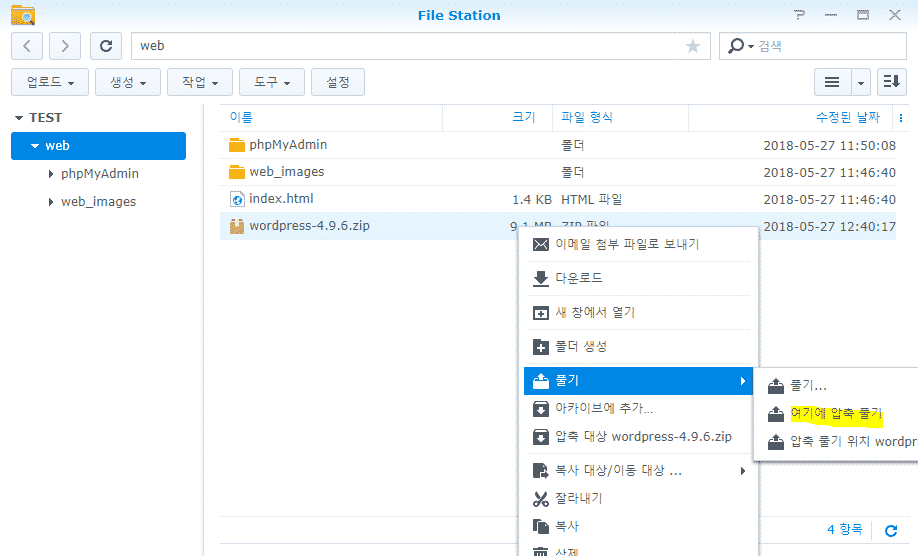Click the extract icon beside 풀기...

click(x=540, y=381)
